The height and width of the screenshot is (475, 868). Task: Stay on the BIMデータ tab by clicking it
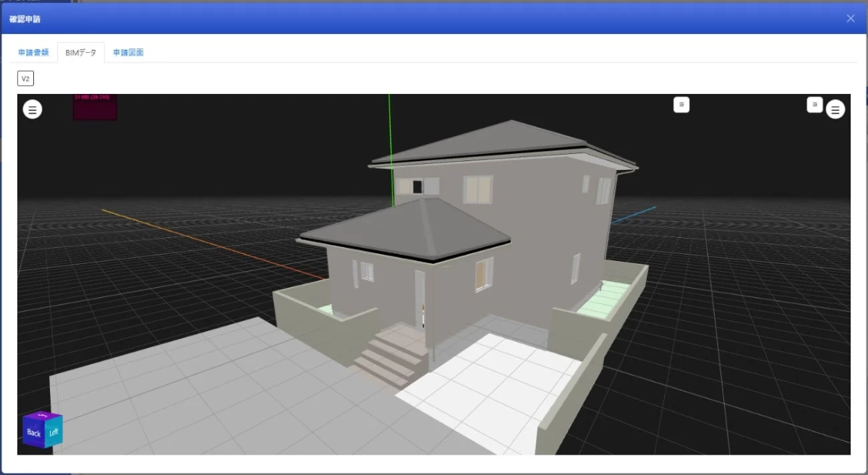click(80, 52)
